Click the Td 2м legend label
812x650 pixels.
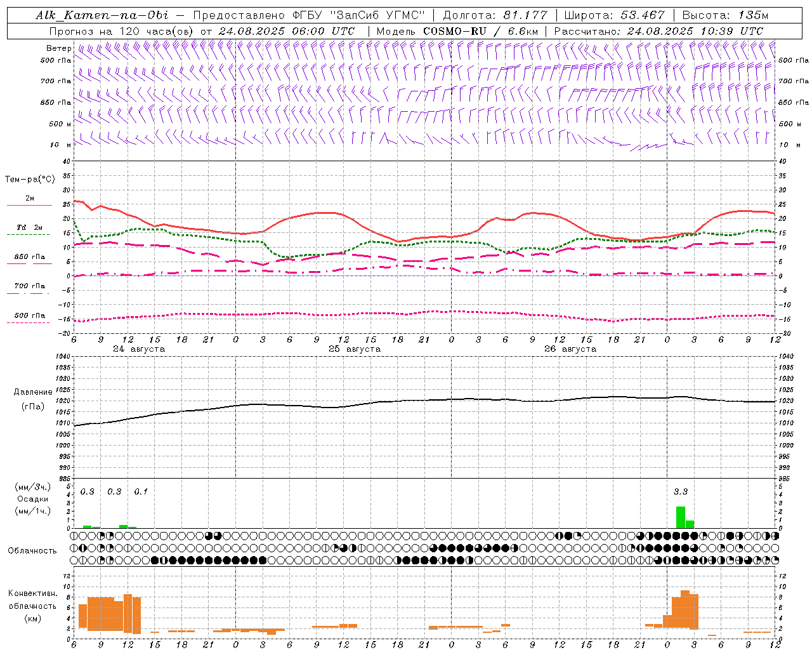point(29,227)
